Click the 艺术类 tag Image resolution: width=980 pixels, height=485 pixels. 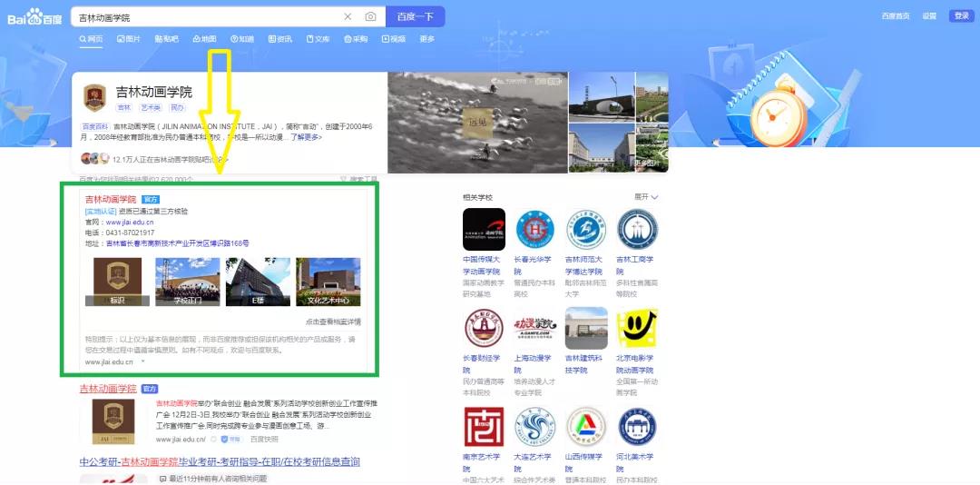point(150,108)
